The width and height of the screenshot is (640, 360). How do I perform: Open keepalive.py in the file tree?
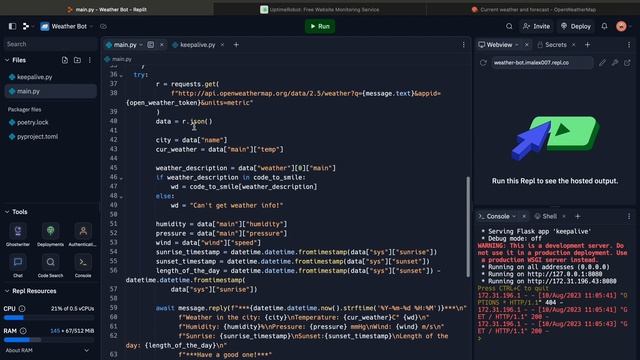[x=51, y=77]
